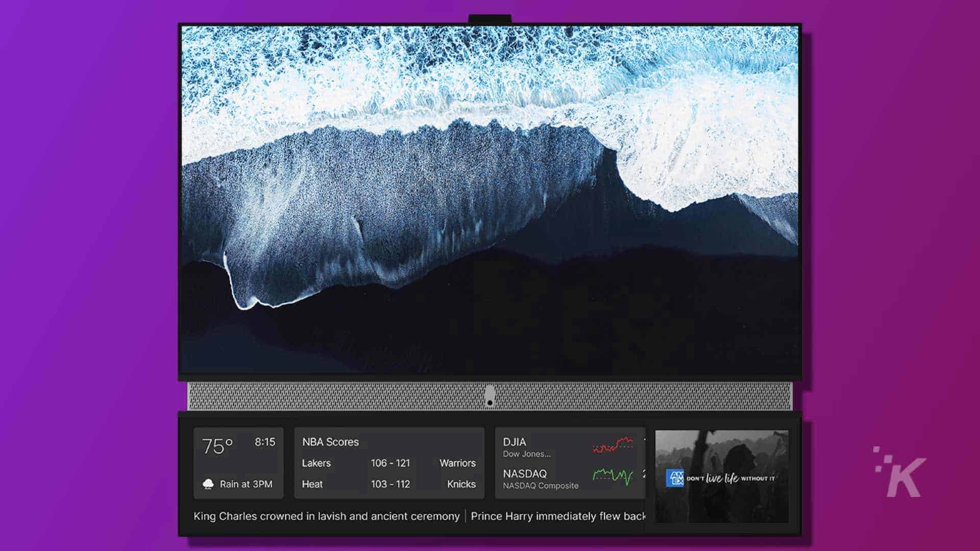The width and height of the screenshot is (980, 551).
Task: Open the Prince Harry news headline
Action: click(x=558, y=516)
